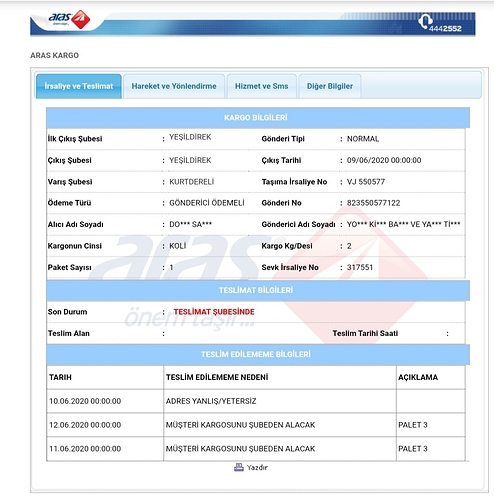
Task: Select the ADRES YANLIŞ/YETERSİZ row
Action: point(256,401)
